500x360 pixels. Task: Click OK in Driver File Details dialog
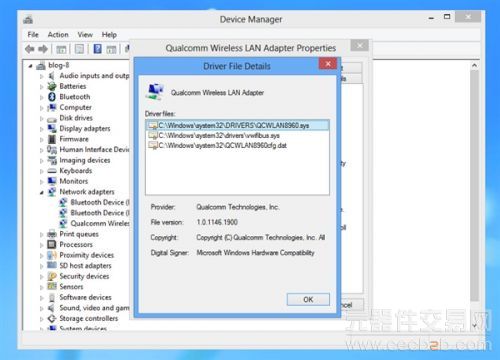click(x=308, y=300)
